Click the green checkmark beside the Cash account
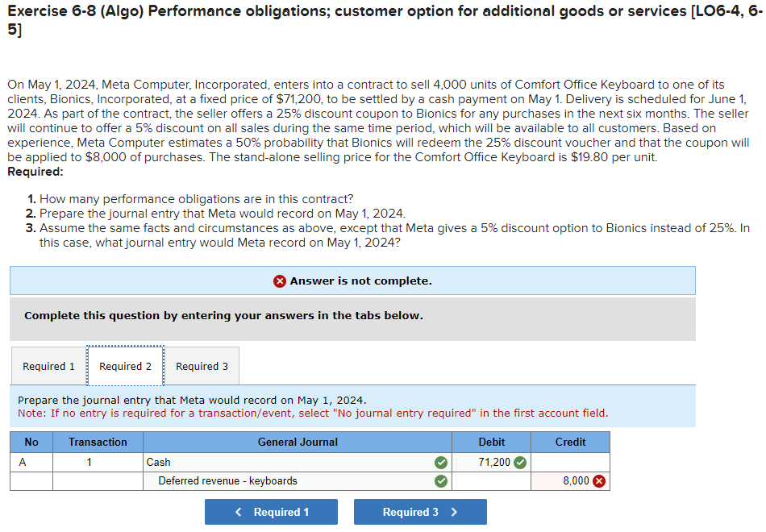The height and width of the screenshot is (532, 766). pos(440,462)
